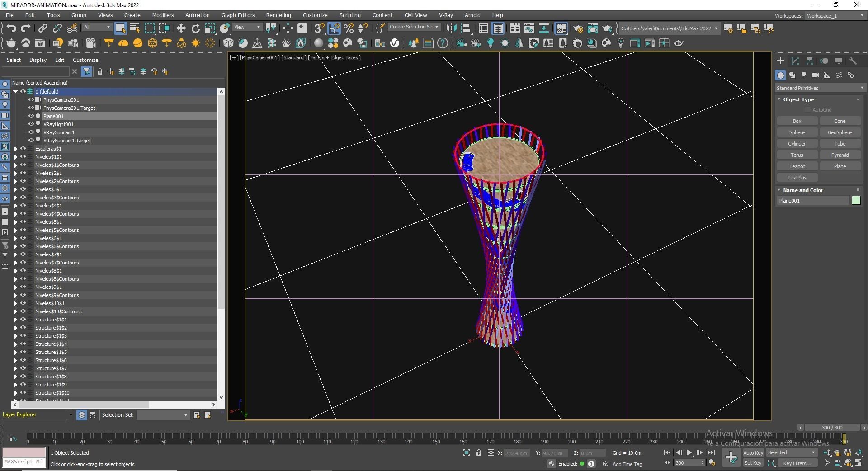
Task: Expand the Structure$1$1 layer
Action: coord(16,320)
